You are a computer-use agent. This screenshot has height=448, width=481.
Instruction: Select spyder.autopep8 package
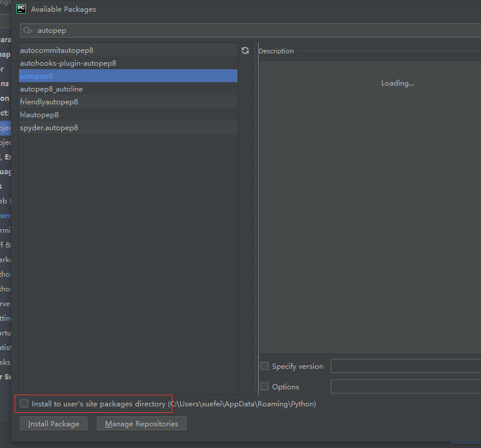(128, 128)
